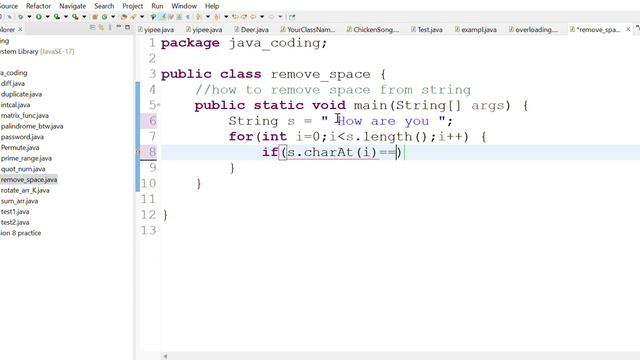The image size is (640, 360).
Task: Create a new Java class via toolbar
Action: pos(104,17)
